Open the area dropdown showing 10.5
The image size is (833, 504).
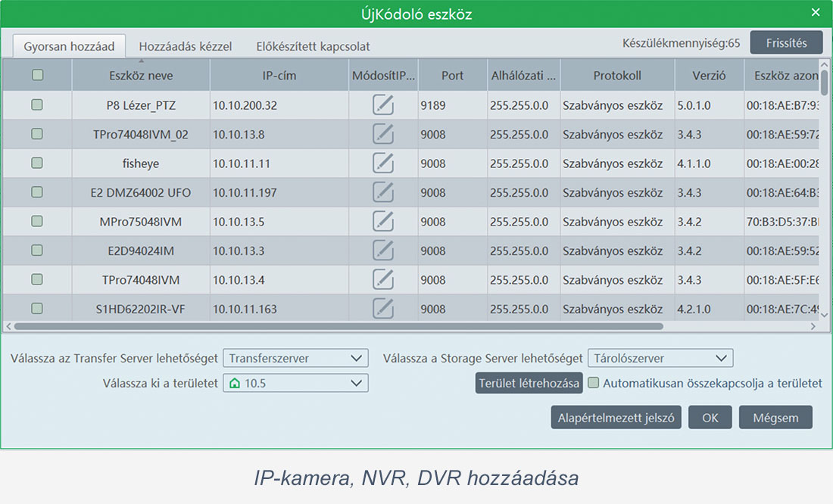coord(295,383)
